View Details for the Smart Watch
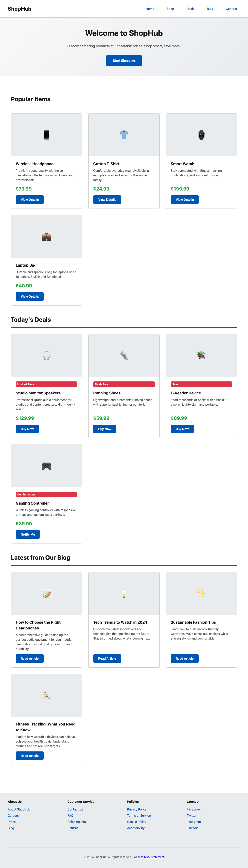Screen dimensions: 248x868 (184, 199)
